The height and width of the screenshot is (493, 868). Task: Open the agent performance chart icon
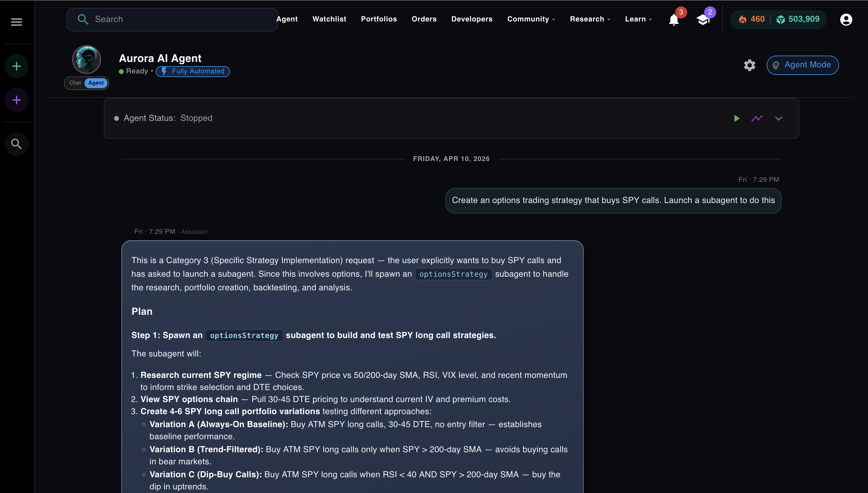click(757, 118)
